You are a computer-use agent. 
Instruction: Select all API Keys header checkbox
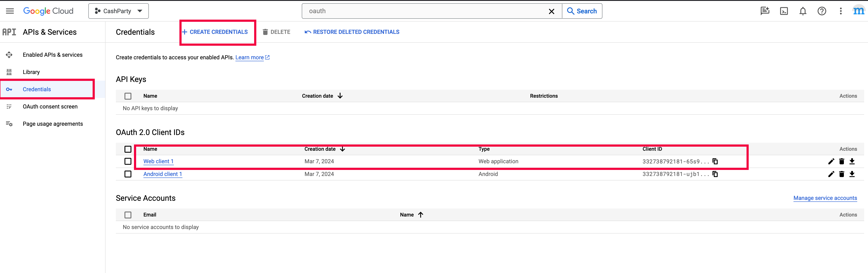coord(128,96)
